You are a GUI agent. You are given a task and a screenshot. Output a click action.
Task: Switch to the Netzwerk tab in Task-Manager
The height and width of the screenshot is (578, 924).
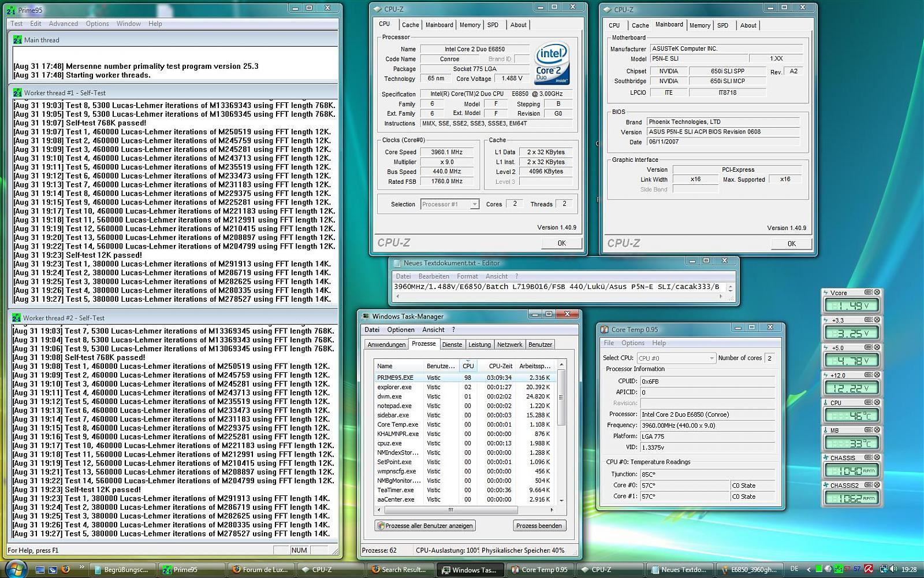(509, 344)
